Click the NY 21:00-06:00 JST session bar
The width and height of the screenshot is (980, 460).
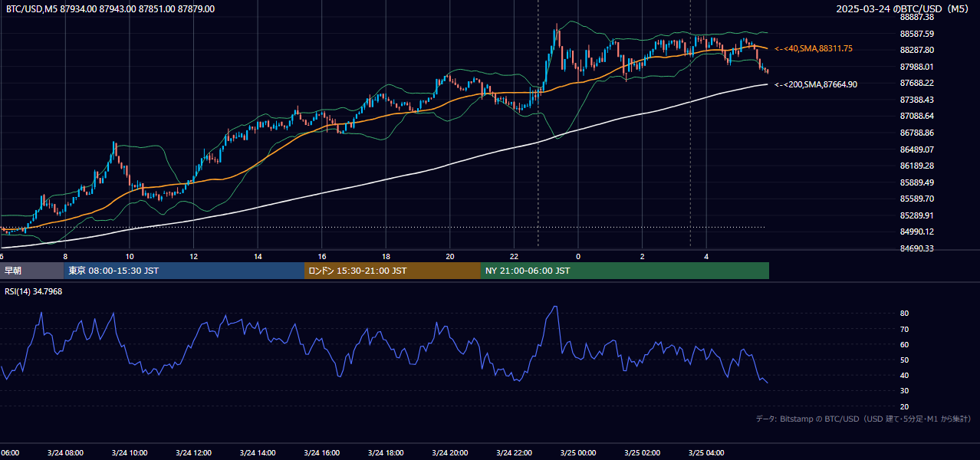click(x=625, y=271)
